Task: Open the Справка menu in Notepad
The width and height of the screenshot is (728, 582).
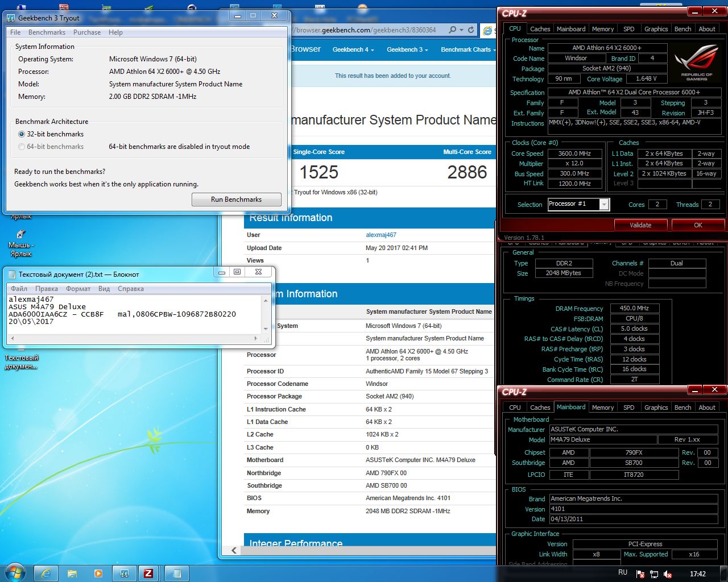Action: 131,289
